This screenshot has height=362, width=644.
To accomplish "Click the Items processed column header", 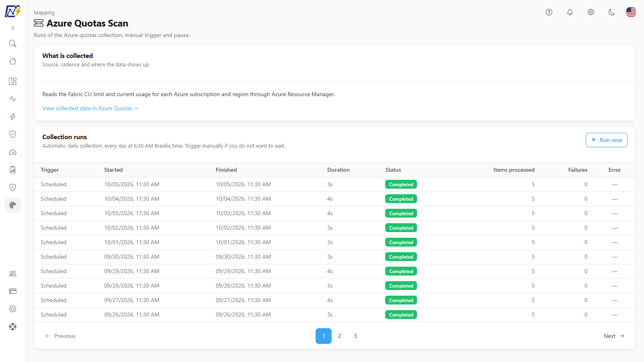I will (x=514, y=170).
